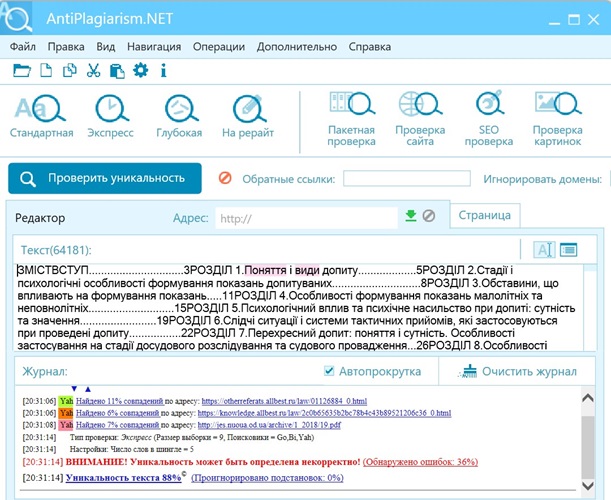Click the red cancel icon near Обратные ссылки
This screenshot has width=611, height=500.
click(225, 178)
